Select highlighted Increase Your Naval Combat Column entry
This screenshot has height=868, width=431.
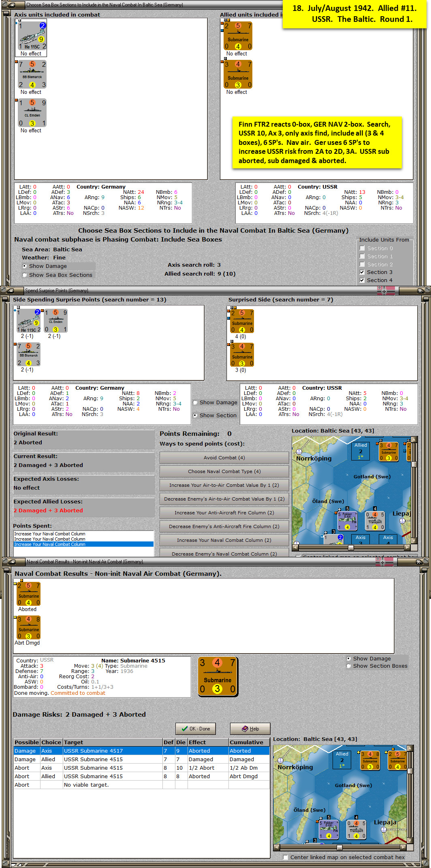pyautogui.click(x=83, y=544)
